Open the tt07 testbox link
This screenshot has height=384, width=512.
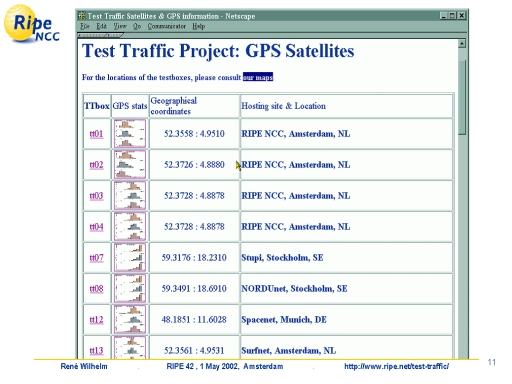point(96,258)
